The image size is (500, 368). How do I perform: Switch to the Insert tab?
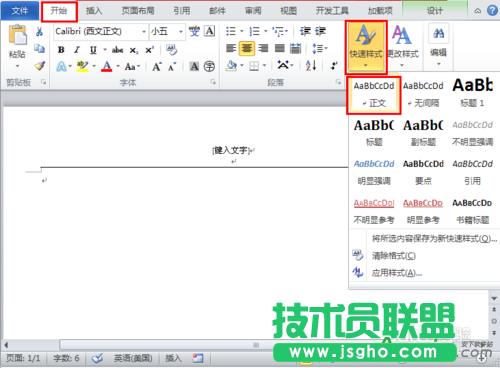tap(94, 11)
